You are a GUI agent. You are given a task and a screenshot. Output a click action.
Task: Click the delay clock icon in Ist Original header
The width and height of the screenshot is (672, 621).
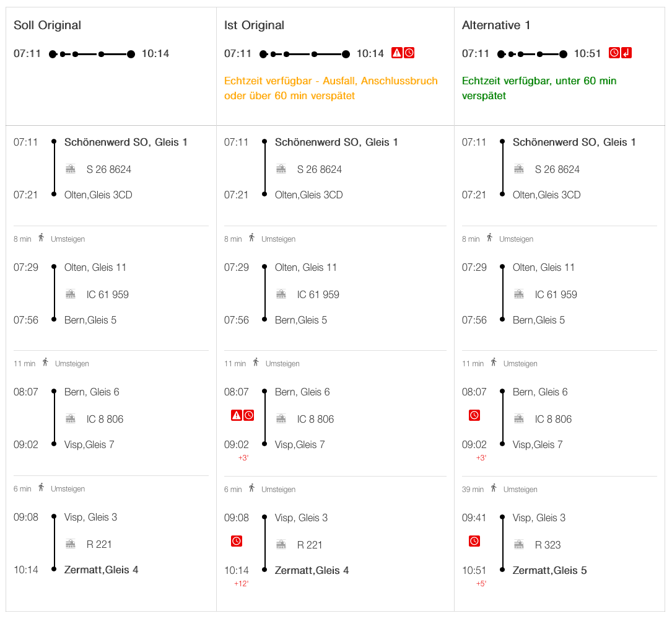[409, 53]
